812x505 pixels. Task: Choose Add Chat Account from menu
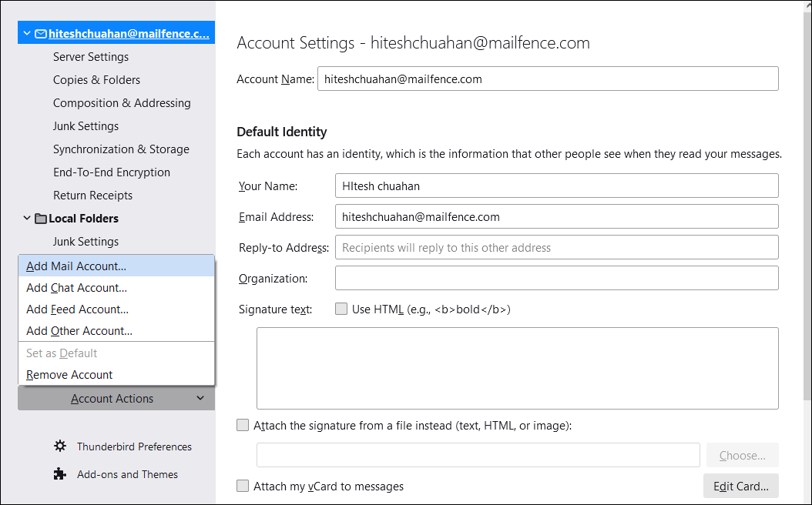[116, 288]
